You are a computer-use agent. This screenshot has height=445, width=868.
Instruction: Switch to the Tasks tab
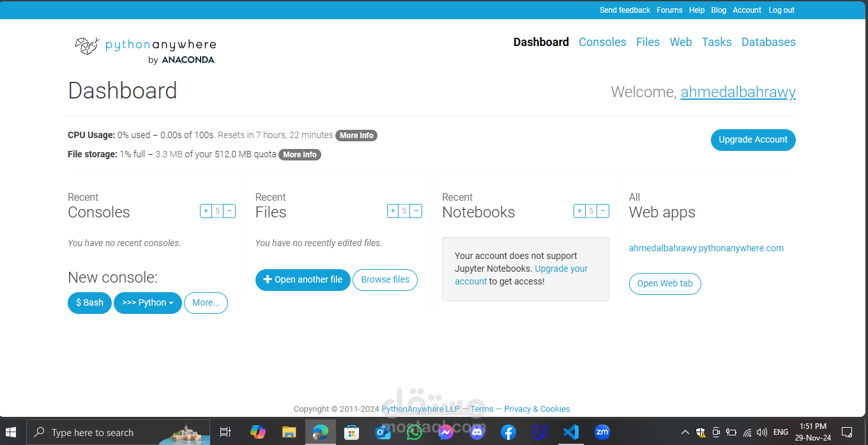[x=717, y=42]
